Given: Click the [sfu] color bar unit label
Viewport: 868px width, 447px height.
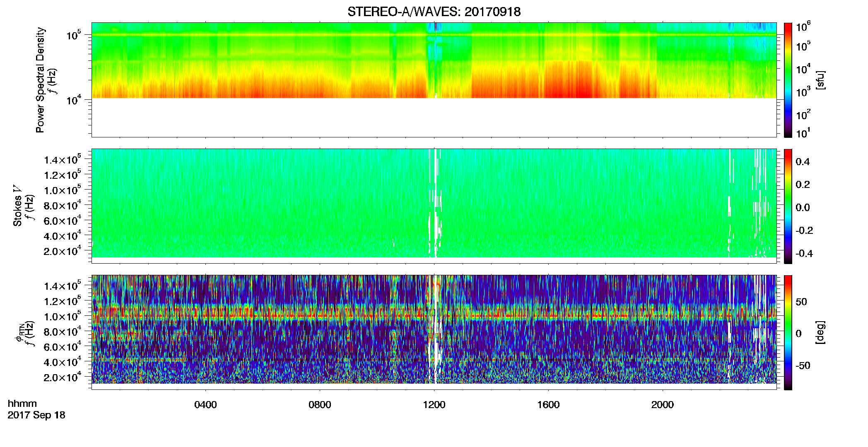Looking at the screenshot, I should click(x=820, y=80).
